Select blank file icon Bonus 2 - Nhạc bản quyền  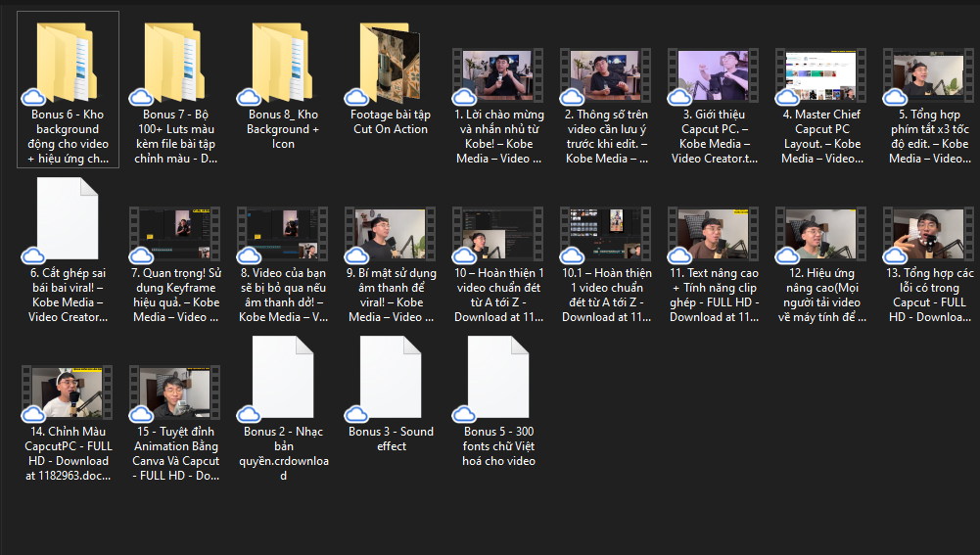tap(283, 377)
